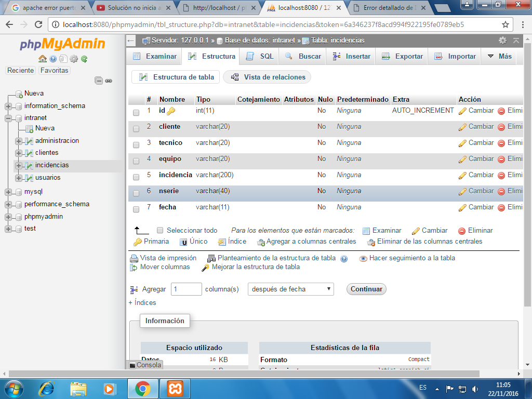The width and height of the screenshot is (532, 399).
Task: Click the XAMPP icon in taskbar
Action: (175, 389)
